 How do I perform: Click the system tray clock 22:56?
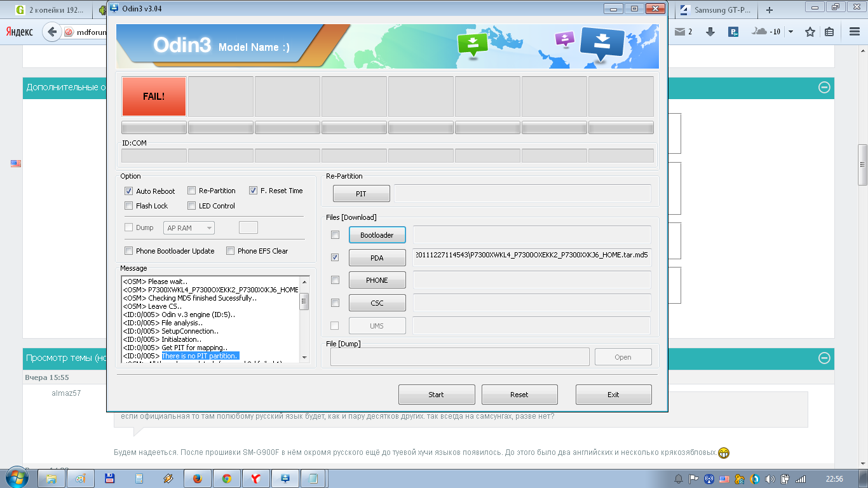click(x=834, y=478)
